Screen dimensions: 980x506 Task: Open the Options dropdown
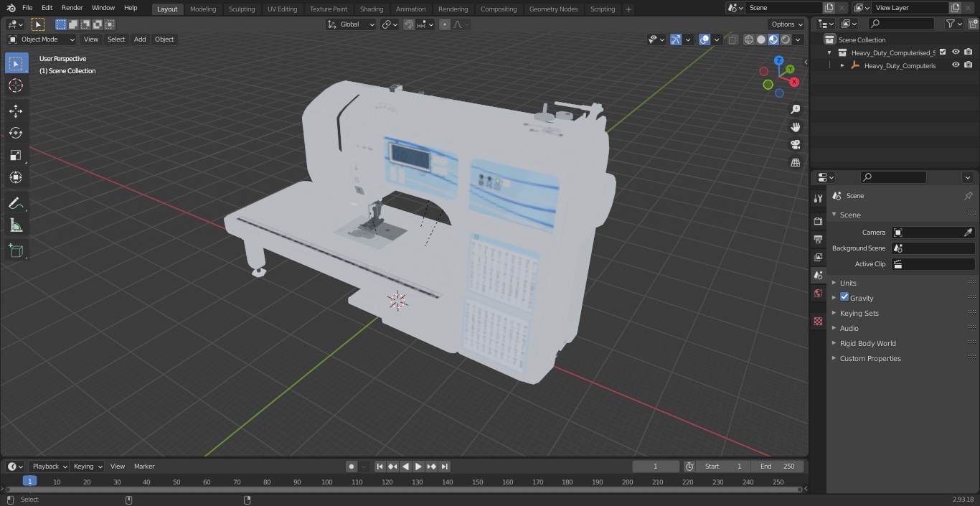787,24
